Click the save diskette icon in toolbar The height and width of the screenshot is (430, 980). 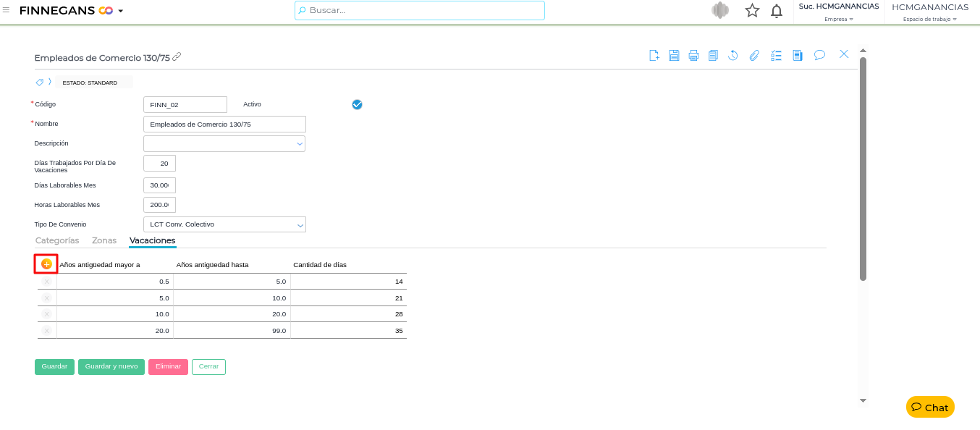(674, 55)
